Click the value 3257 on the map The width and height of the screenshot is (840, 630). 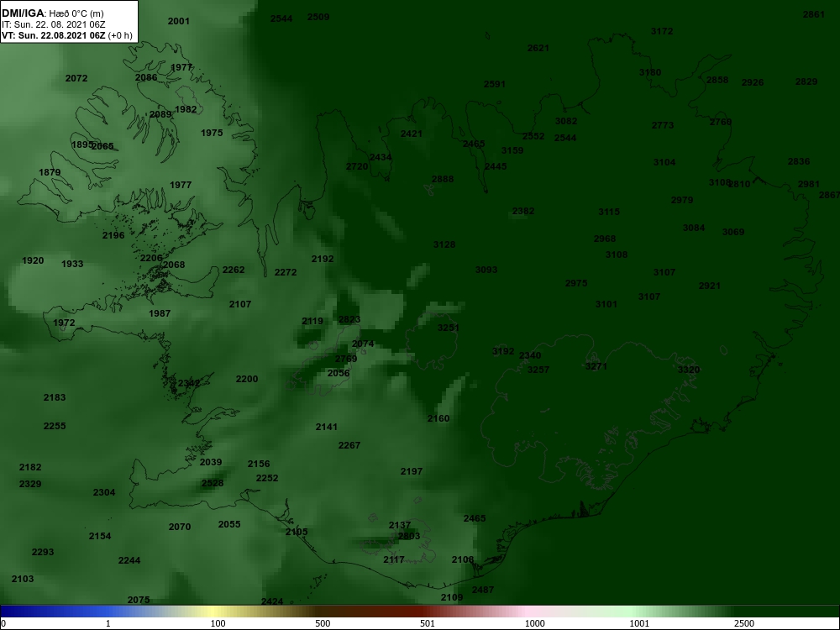pyautogui.click(x=538, y=370)
